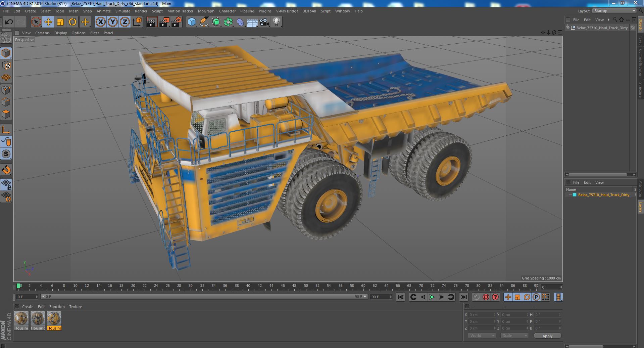This screenshot has width=644, height=348.
Task: Enable Axis mode in left toolbar
Action: click(x=6, y=130)
